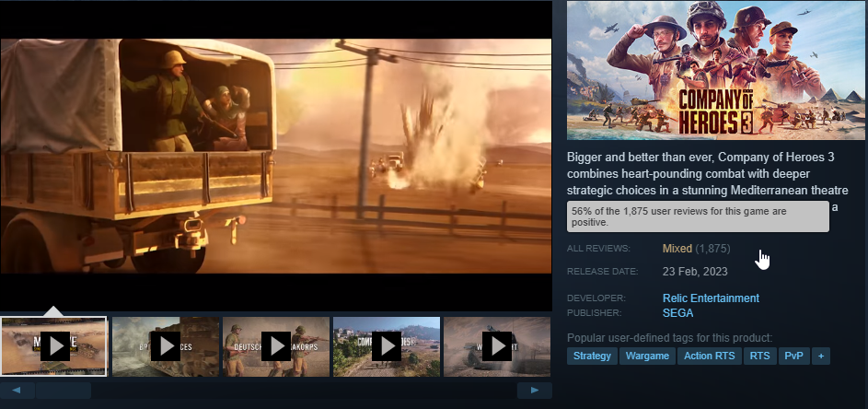Select the Strategy tag

point(592,356)
